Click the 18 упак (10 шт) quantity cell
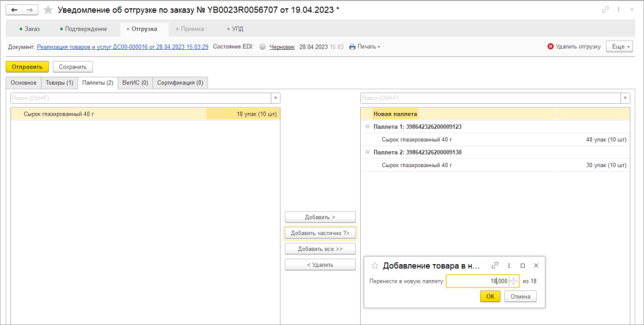 [243, 114]
